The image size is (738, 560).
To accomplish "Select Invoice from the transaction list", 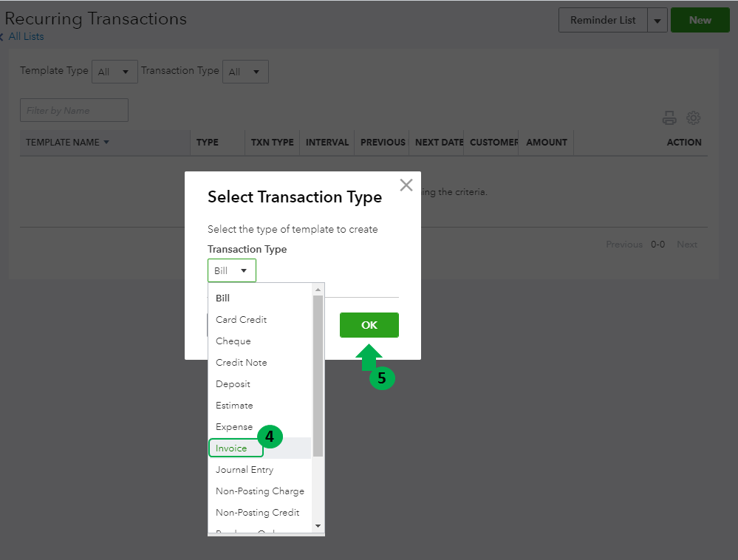I will point(232,448).
